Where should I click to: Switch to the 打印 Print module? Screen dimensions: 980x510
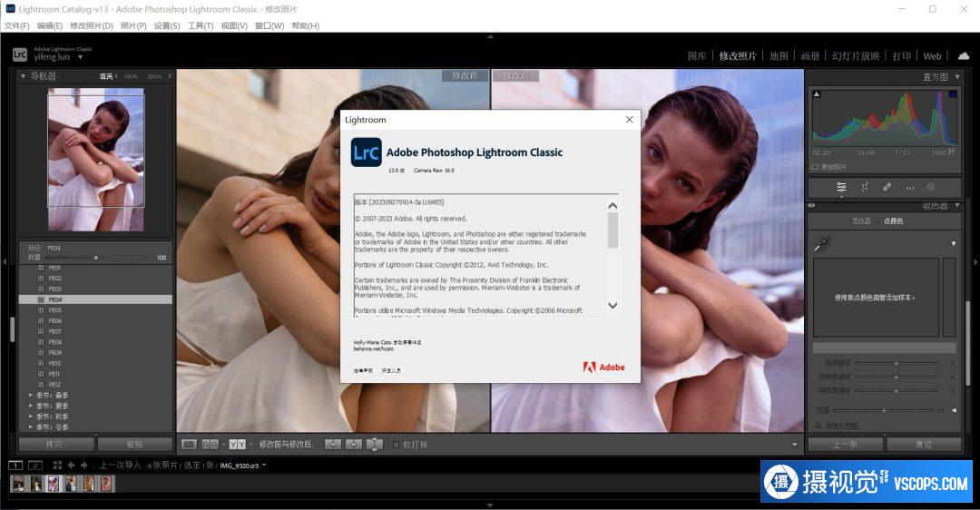tap(901, 55)
